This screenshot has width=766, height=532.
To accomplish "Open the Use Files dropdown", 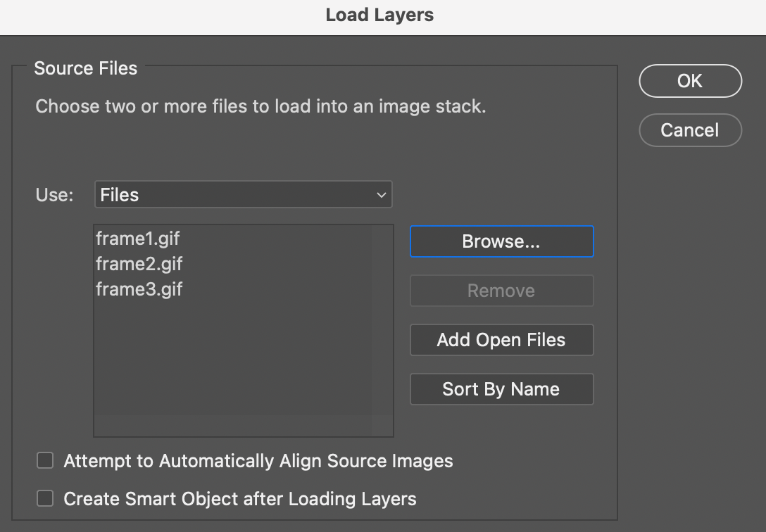I will [243, 195].
